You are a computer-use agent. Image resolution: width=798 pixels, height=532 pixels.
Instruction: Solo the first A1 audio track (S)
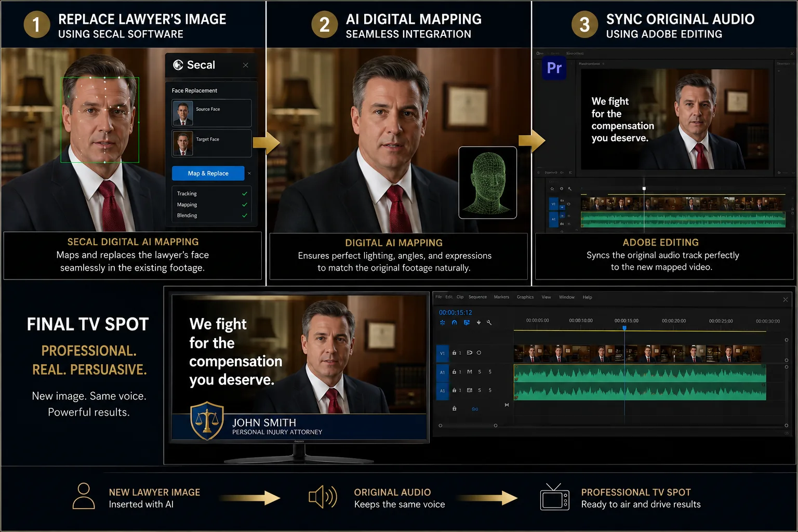click(x=480, y=372)
